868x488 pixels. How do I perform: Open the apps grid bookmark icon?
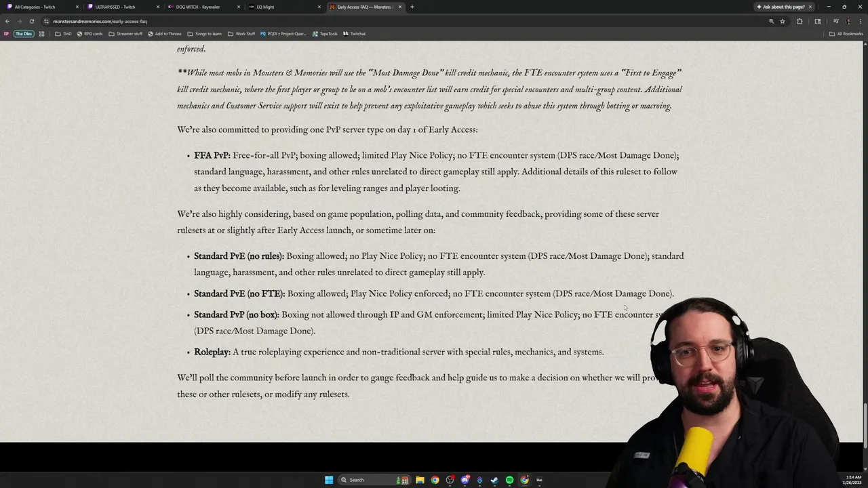(41, 34)
